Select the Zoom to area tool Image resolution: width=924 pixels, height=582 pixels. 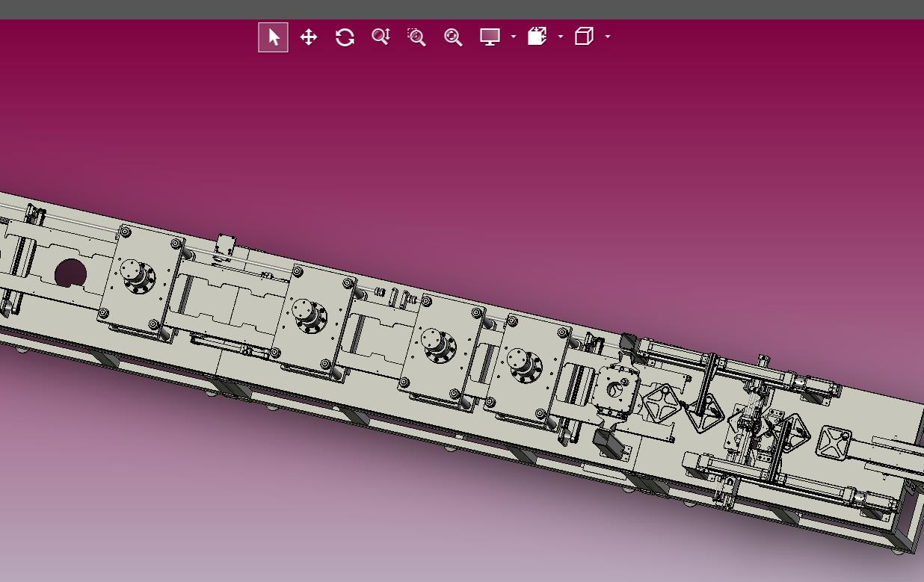(x=416, y=37)
